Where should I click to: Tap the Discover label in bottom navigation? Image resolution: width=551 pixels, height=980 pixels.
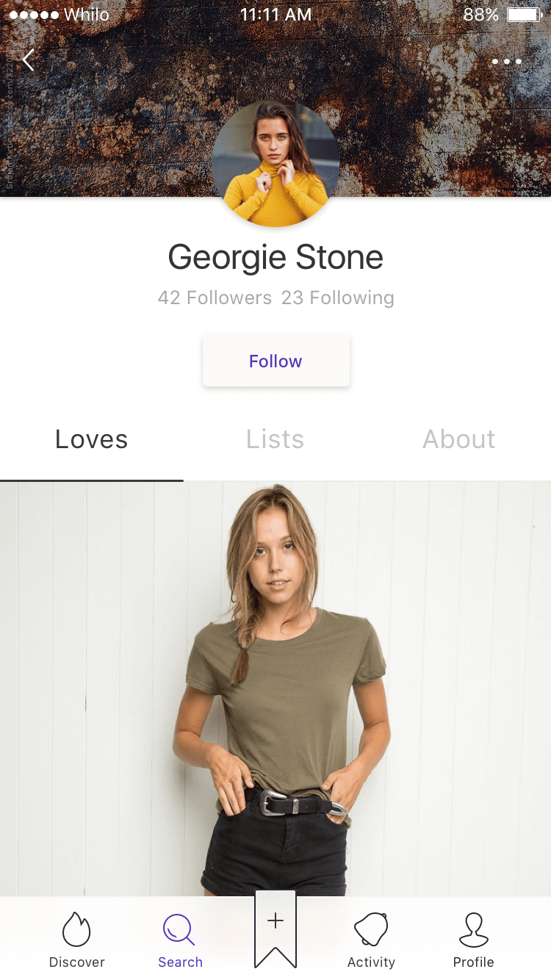click(x=76, y=962)
